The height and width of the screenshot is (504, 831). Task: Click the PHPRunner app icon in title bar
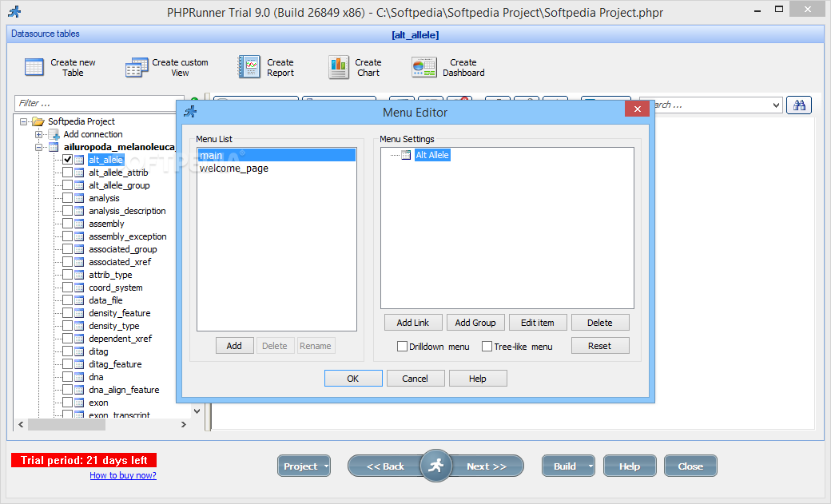click(x=15, y=11)
